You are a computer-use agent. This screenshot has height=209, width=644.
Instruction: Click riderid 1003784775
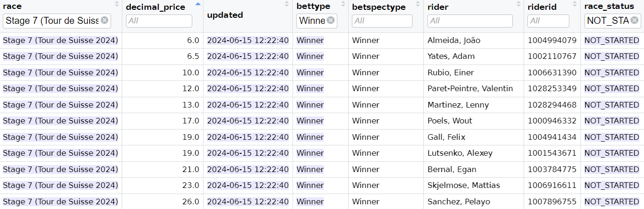tap(552, 169)
